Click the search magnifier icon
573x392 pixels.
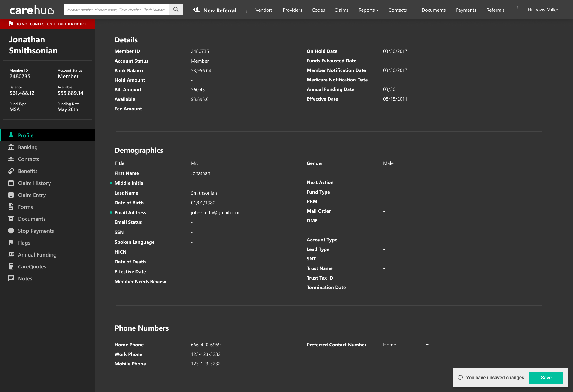click(176, 10)
